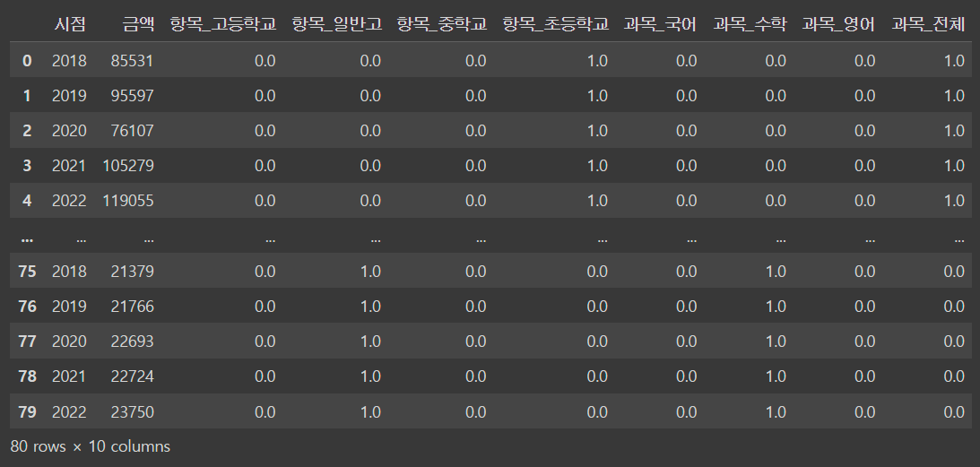Click 항목_초등학교 value 1.0 in row 0

(597, 61)
